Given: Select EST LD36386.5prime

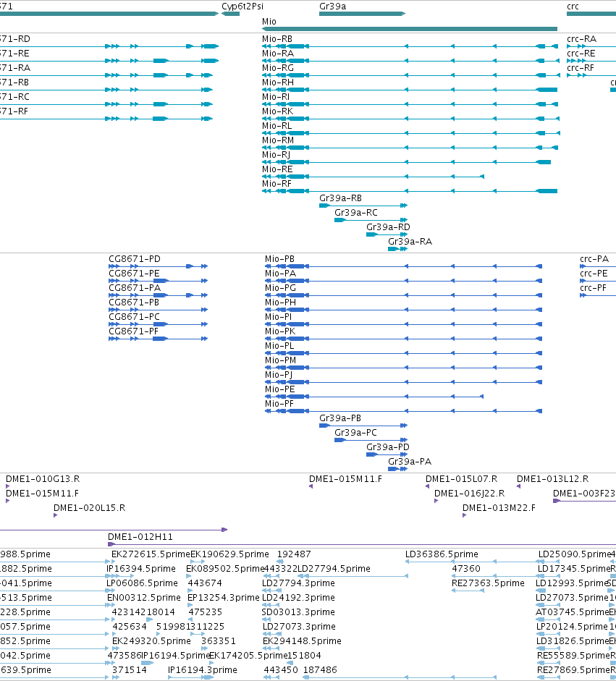Looking at the screenshot, I should point(442,554).
